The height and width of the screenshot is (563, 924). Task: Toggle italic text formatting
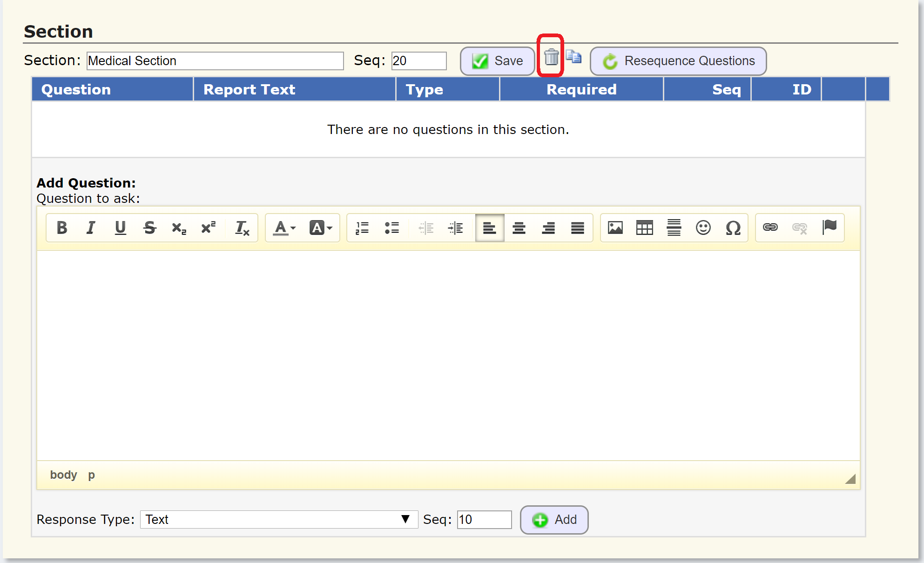(91, 228)
